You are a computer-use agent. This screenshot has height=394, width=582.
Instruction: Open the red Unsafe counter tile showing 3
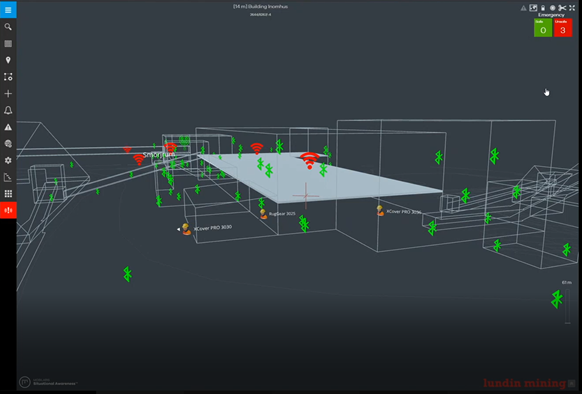[x=563, y=27]
